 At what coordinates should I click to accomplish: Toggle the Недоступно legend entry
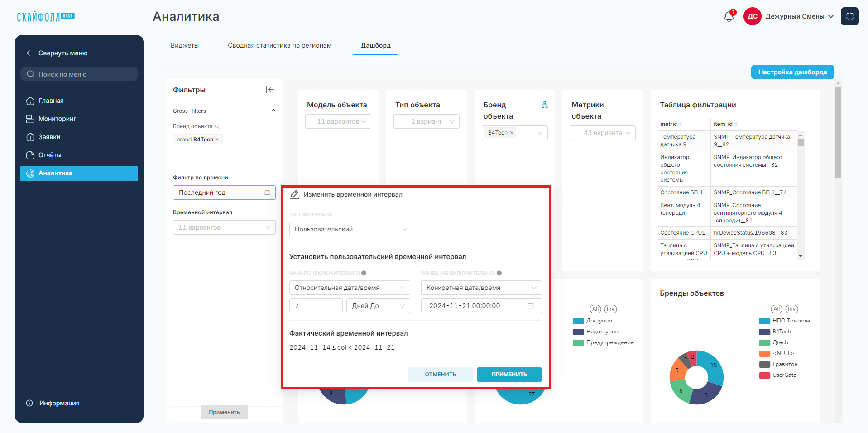[595, 332]
